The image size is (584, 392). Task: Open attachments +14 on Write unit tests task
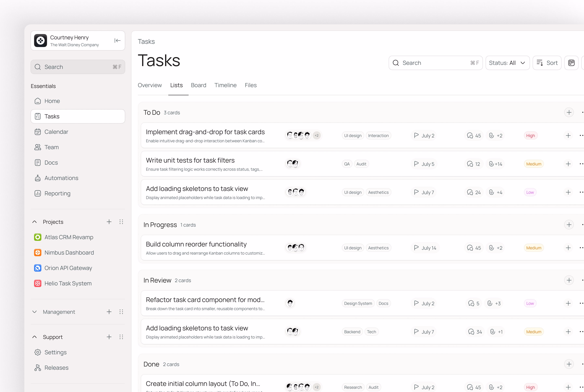coord(495,164)
